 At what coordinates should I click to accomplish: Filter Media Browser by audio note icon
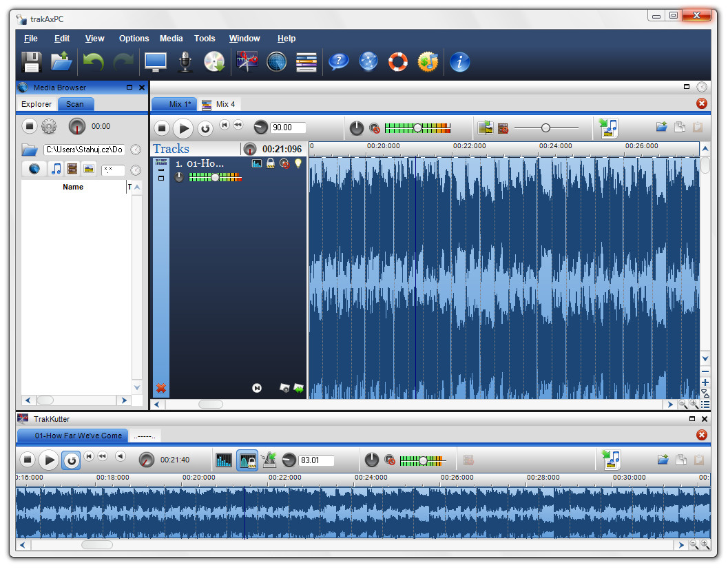coord(56,168)
